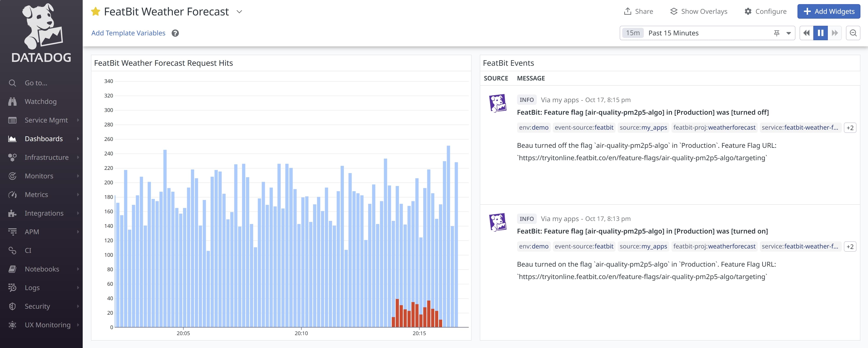Open Configure gear settings
Image resolution: width=868 pixels, height=348 pixels.
tap(765, 11)
